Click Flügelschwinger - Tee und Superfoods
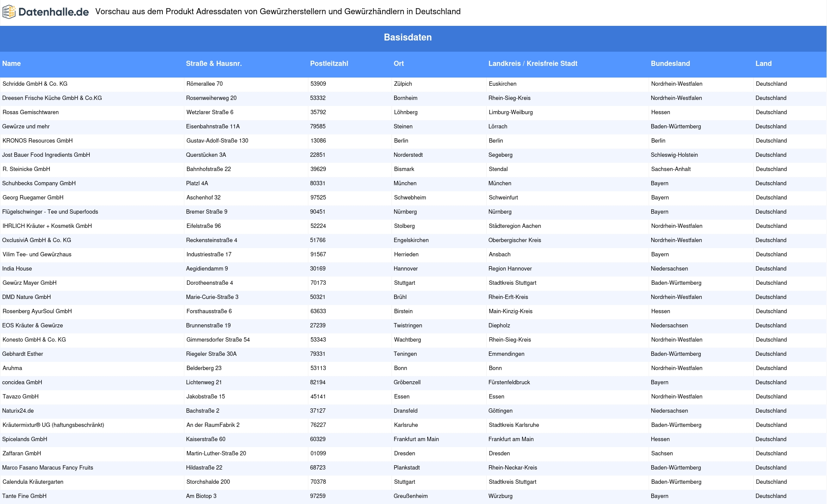 [x=50, y=212]
